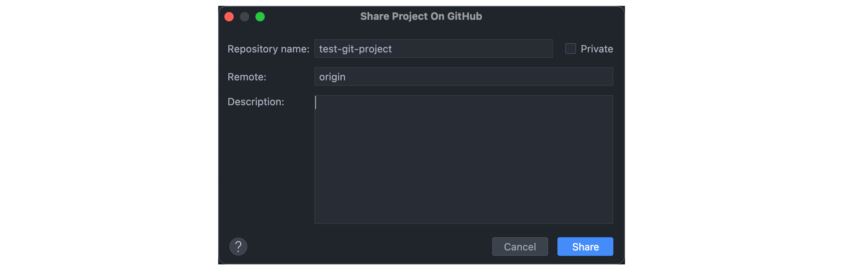Open help with the question mark button

pyautogui.click(x=238, y=247)
